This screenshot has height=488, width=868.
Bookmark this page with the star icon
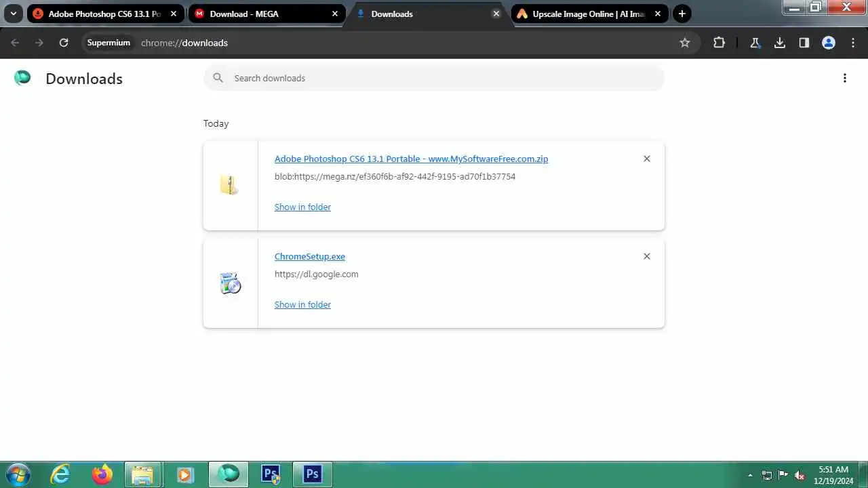685,43
